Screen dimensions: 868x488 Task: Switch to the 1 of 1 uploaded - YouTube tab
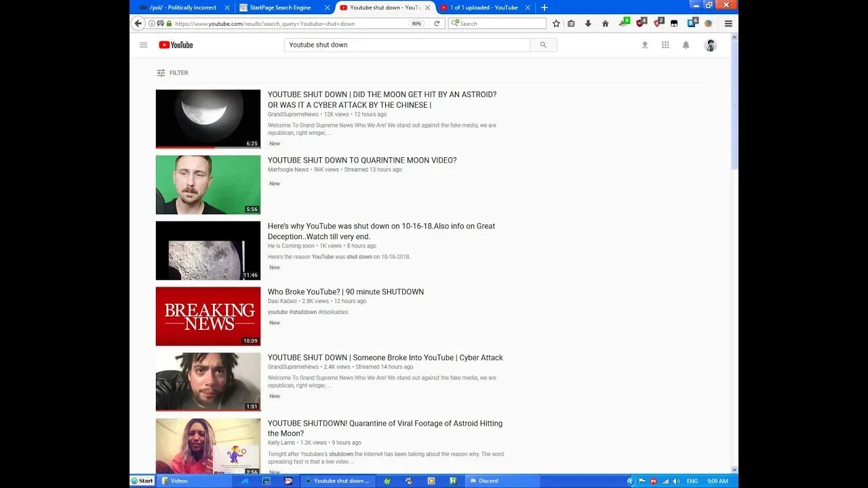[x=484, y=7]
